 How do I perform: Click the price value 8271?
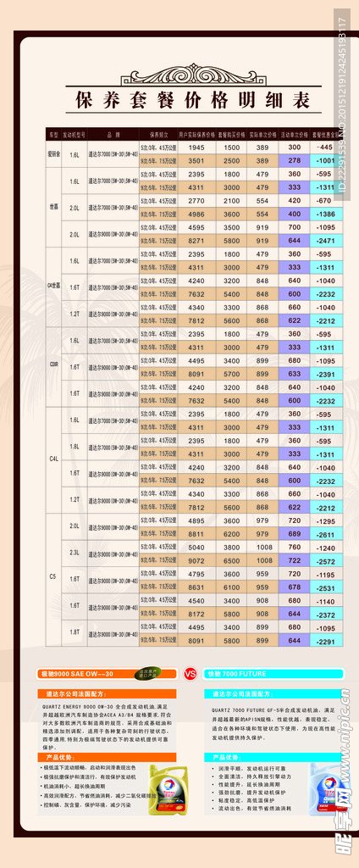pos(196,241)
